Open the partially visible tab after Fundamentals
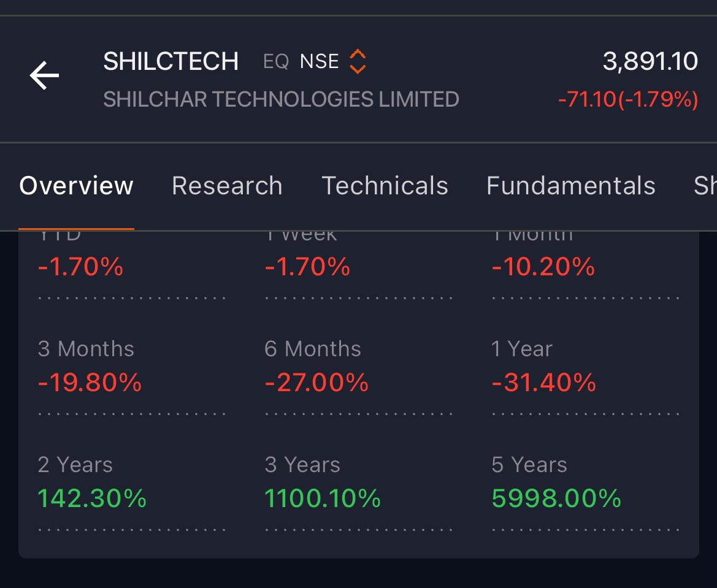 (705, 186)
